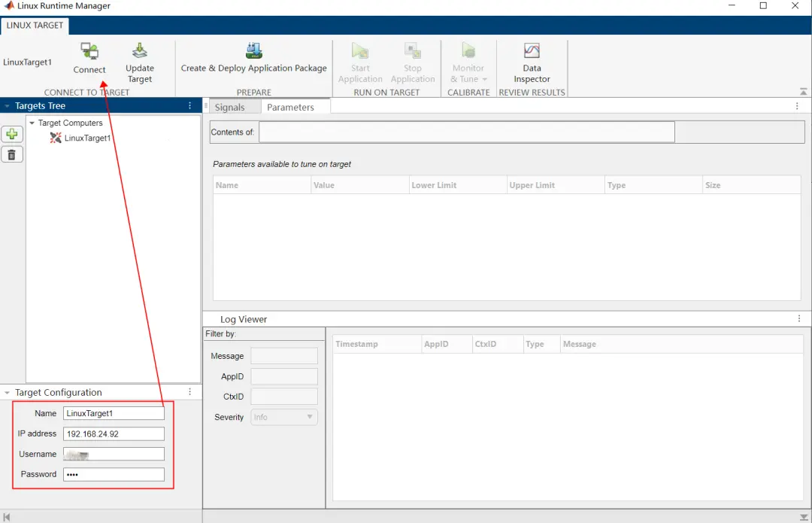Click the IP address field
The width and height of the screenshot is (812, 523).
tap(114, 433)
